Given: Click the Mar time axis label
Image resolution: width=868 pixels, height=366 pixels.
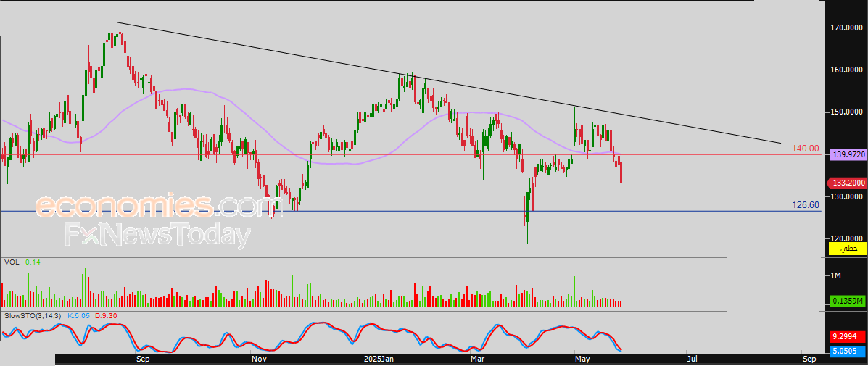Looking at the screenshot, I should 476,359.
